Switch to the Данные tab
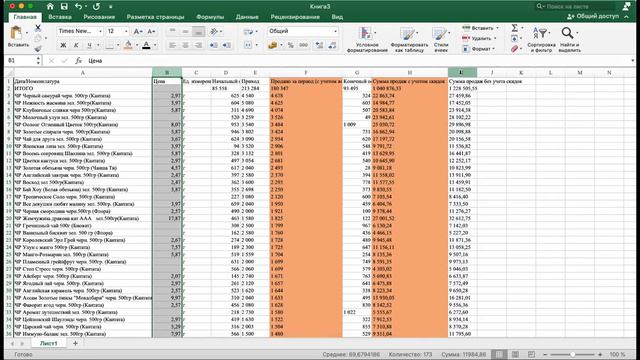The width and height of the screenshot is (640, 360). point(247,17)
